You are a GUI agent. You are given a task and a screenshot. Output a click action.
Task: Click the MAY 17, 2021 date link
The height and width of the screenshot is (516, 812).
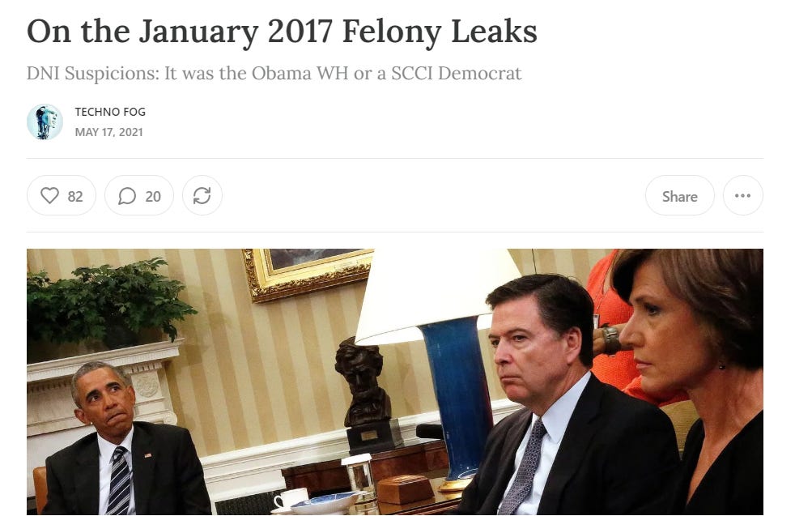[x=108, y=132]
